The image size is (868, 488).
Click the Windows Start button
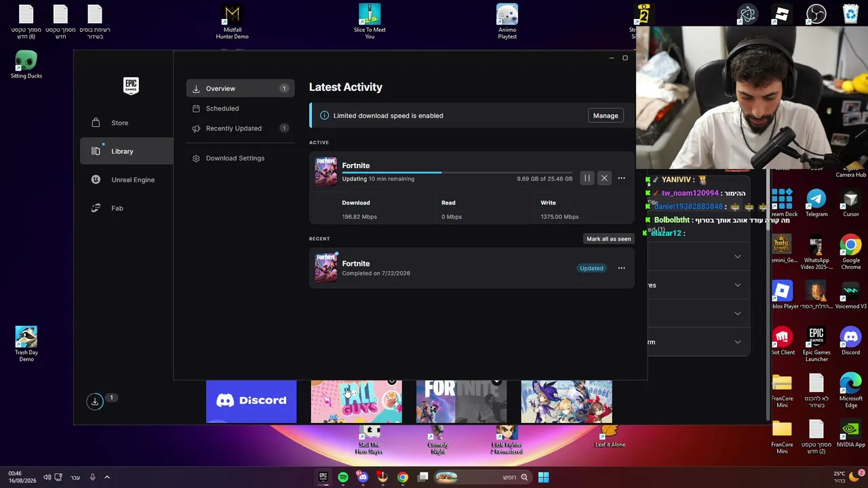[543, 477]
